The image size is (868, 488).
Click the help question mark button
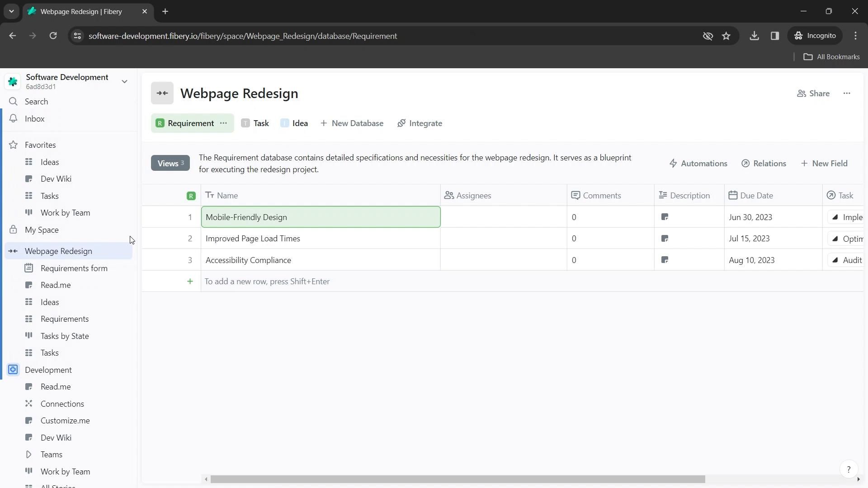click(x=849, y=469)
